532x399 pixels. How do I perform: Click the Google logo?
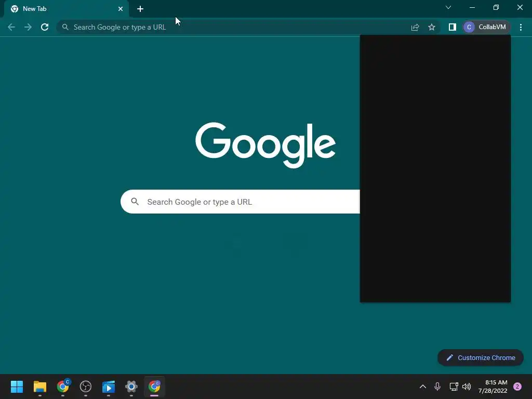click(265, 145)
